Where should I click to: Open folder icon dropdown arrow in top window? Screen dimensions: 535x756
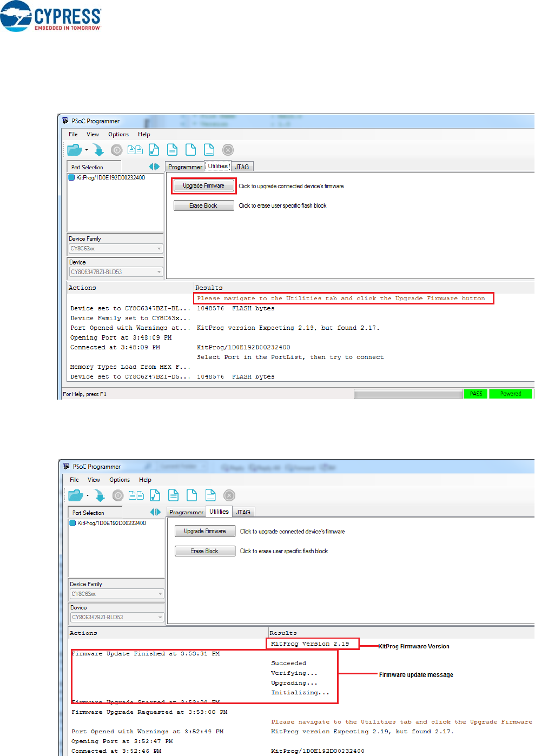87,150
